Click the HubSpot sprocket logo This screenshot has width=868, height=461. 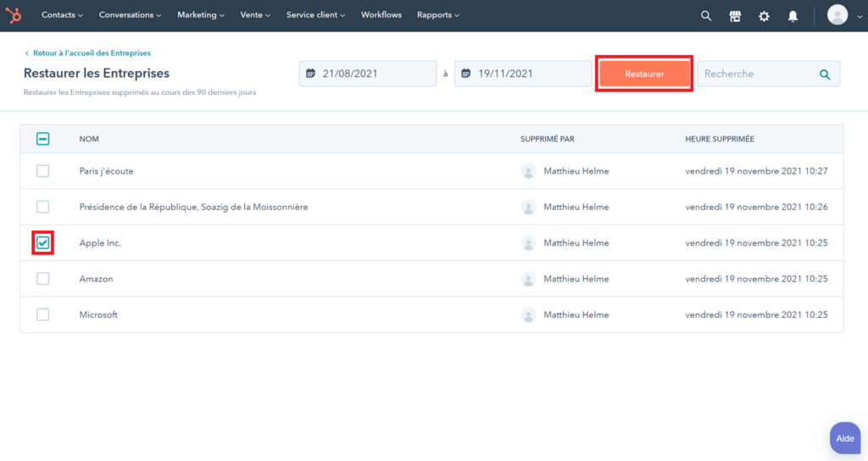(x=14, y=15)
